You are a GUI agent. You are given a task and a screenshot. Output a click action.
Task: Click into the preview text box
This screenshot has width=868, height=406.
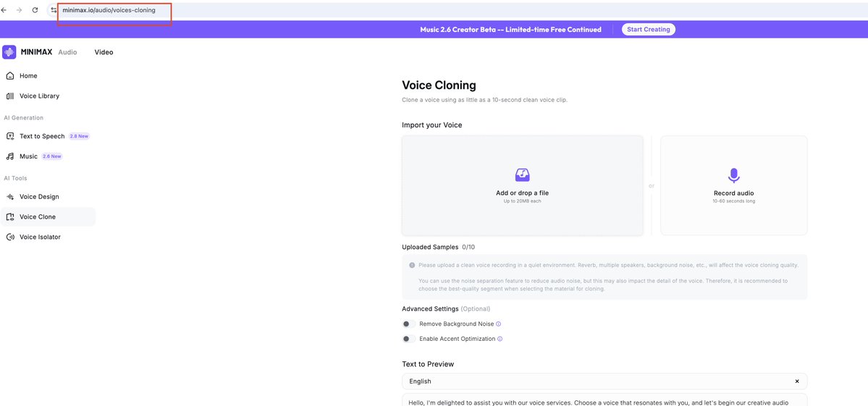pos(604,400)
